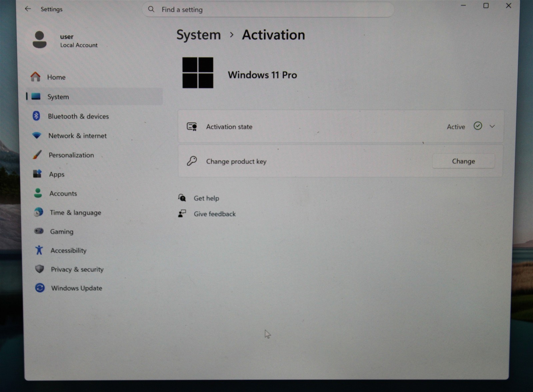Click System in the breadcrumb

click(199, 35)
